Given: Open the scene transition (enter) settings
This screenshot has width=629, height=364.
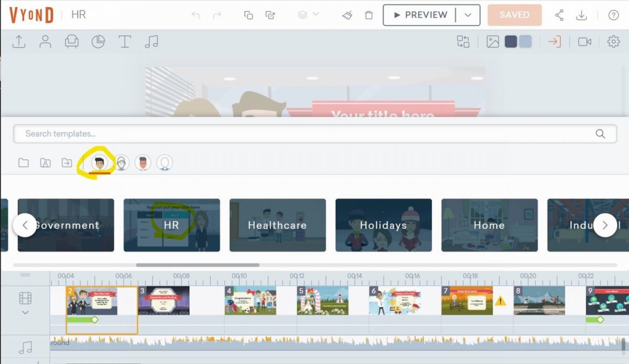Looking at the screenshot, I should coord(555,42).
